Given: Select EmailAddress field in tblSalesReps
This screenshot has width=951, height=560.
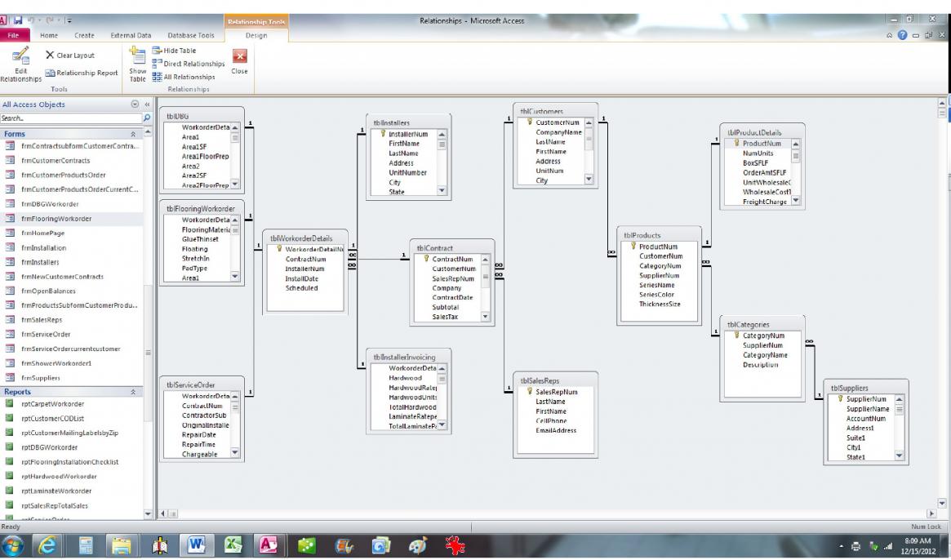Looking at the screenshot, I should (x=556, y=430).
